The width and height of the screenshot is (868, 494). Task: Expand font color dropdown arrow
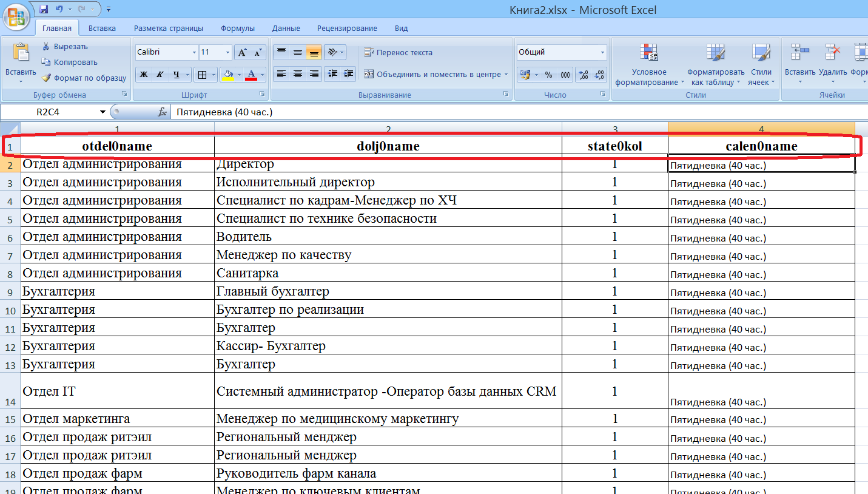(x=263, y=75)
